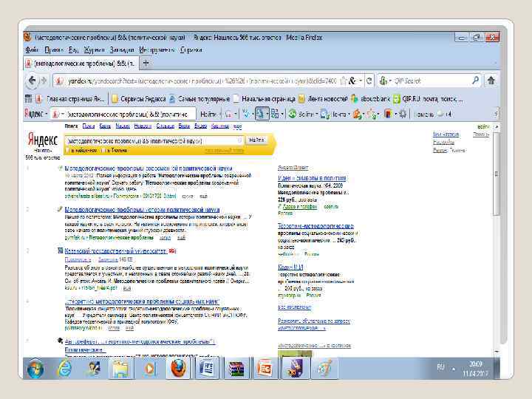
Task: Open the Файл menu
Action: [32, 50]
